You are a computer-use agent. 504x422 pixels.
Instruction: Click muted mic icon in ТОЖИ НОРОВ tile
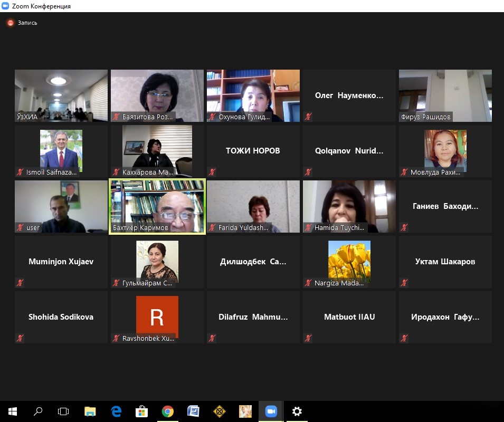tap(212, 172)
